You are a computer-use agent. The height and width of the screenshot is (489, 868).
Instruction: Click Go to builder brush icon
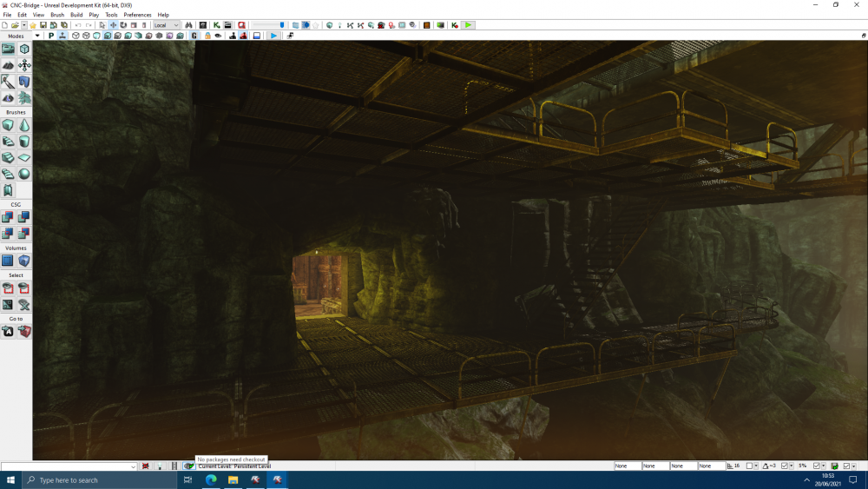[23, 331]
